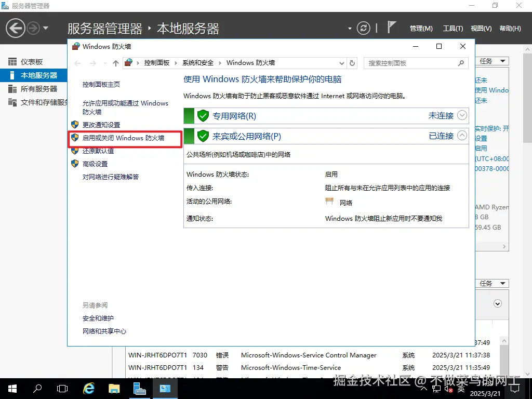Click the shield icon beside 更改通知设置
Image resolution: width=532 pixels, height=399 pixels.
(x=75, y=125)
